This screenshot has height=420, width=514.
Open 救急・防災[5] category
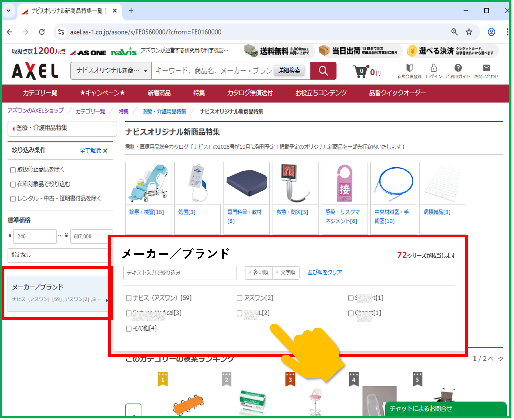click(x=292, y=212)
